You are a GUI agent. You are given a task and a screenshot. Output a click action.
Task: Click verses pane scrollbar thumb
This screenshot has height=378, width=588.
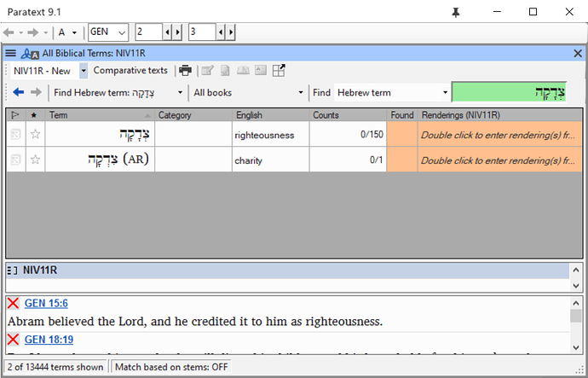[x=575, y=316]
